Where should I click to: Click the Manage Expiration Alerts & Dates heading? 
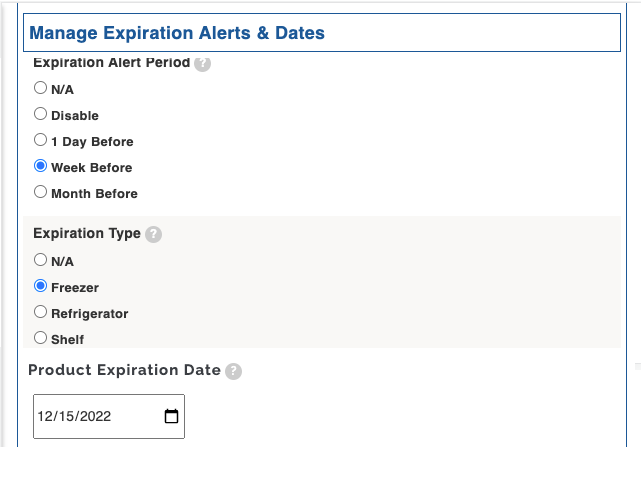177,33
